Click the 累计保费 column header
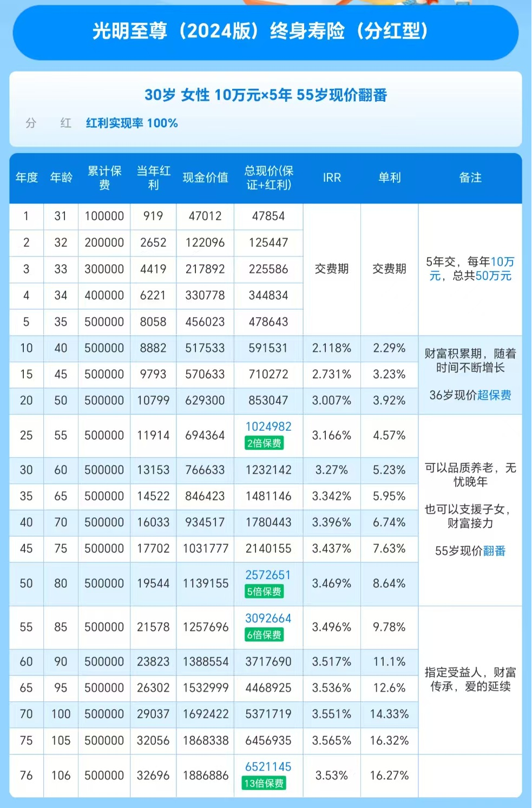 point(103,178)
